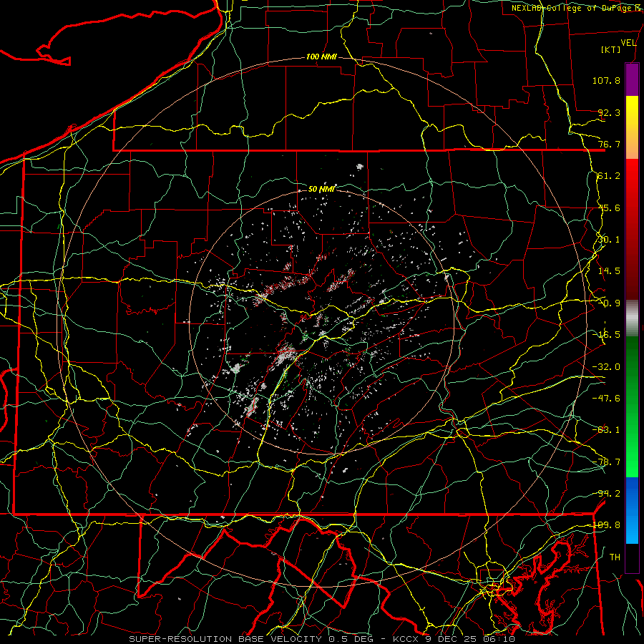The image size is (644, 644).
Task: Pick the gray near-zero segment of color bar
Action: (x=632, y=318)
